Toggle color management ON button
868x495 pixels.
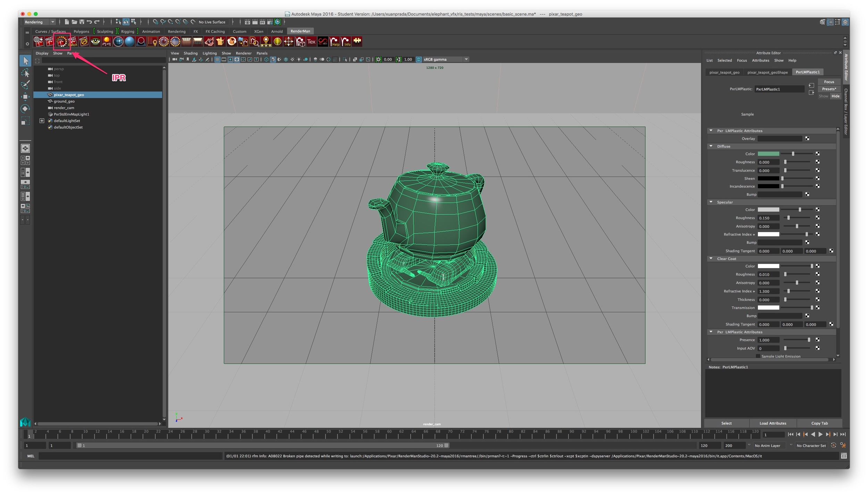point(418,59)
